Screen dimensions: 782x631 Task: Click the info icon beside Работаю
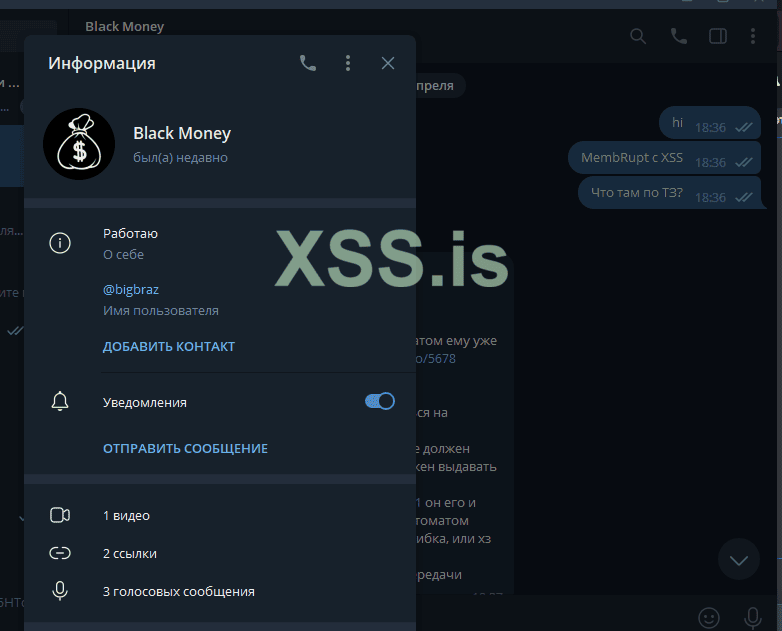(x=60, y=243)
